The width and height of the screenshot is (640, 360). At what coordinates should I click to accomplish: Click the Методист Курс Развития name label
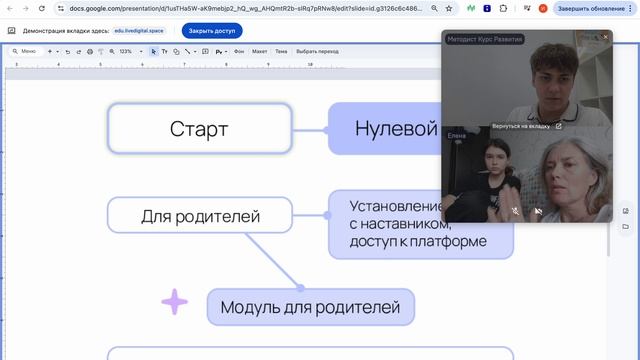(484, 39)
